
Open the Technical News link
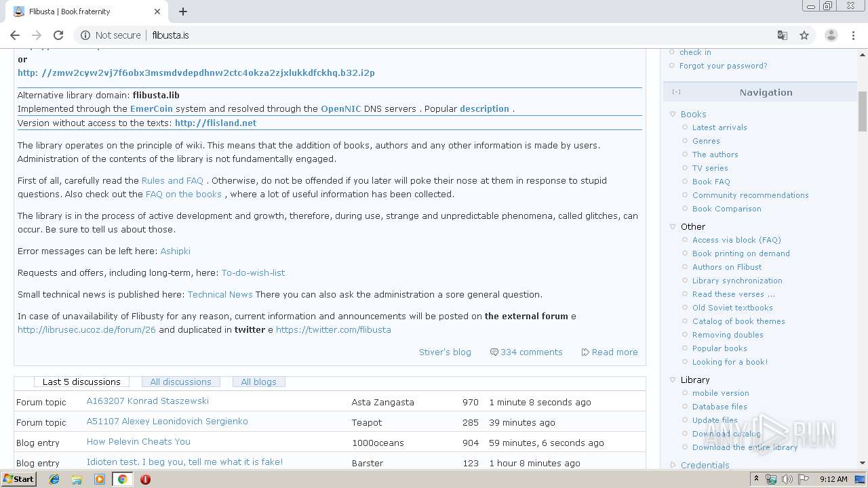220,295
